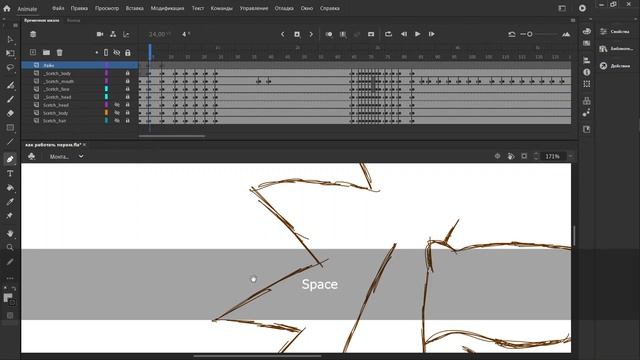Screen dimensions: 640x360
Task: Select the Selection arrow tool
Action: (10, 40)
